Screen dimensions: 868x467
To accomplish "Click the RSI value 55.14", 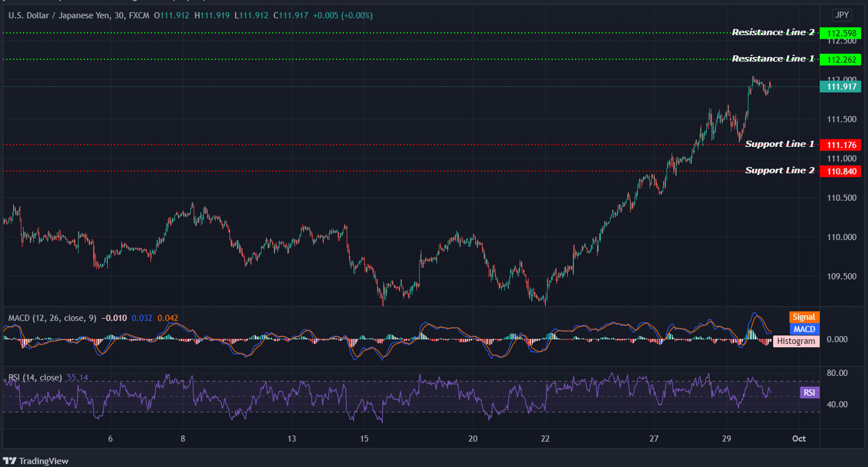I will point(77,378).
